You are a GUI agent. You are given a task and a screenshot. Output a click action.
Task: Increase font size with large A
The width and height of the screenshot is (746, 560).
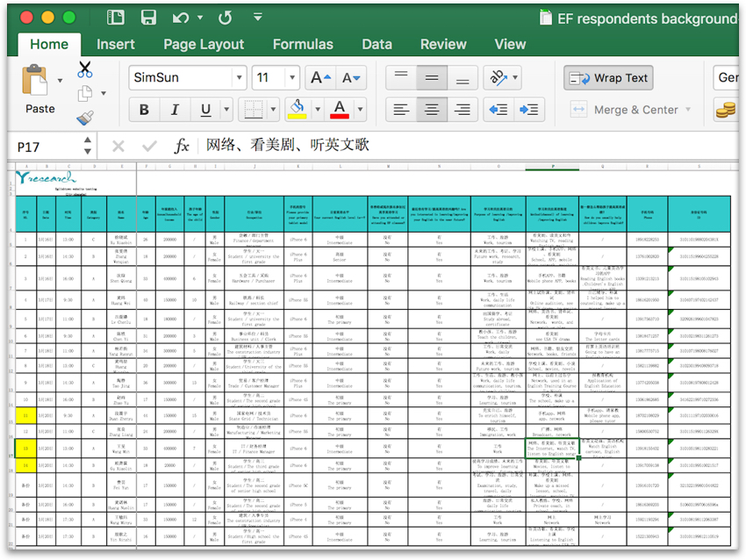tap(320, 77)
